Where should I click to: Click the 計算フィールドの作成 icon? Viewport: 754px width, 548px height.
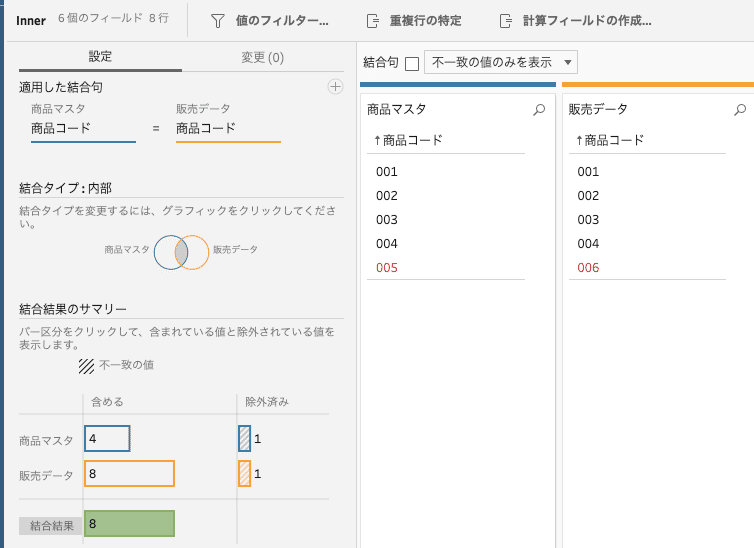pyautogui.click(x=505, y=21)
